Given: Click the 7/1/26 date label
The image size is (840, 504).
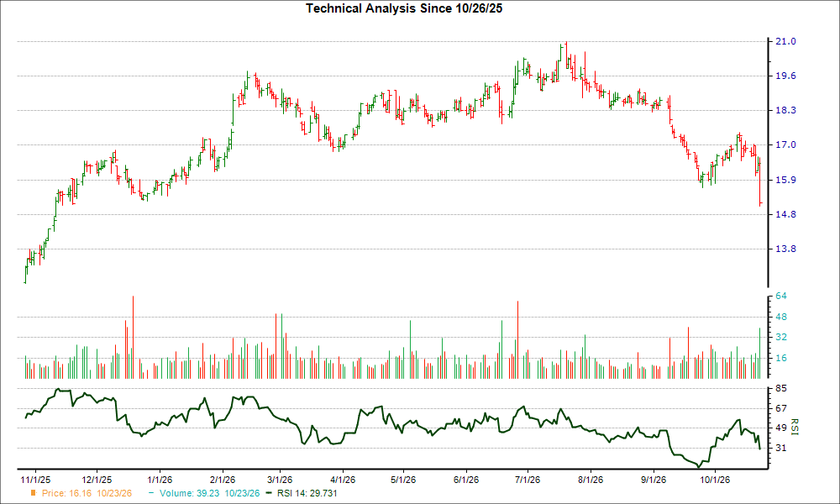Looking at the screenshot, I should coord(528,480).
